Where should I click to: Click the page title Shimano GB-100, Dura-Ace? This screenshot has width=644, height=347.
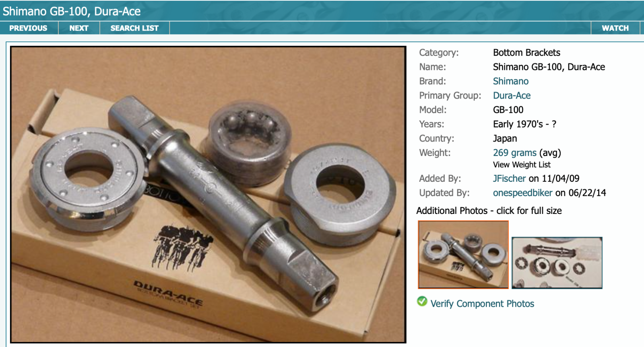coord(72,11)
